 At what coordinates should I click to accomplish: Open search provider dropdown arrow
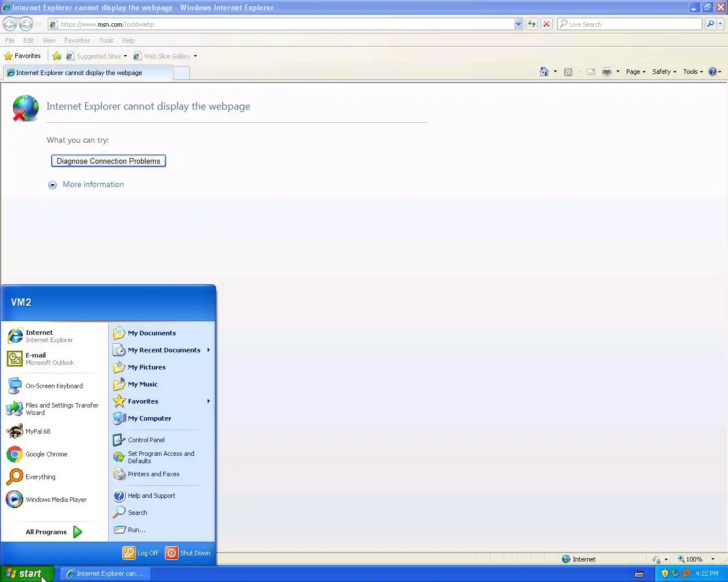coord(721,24)
